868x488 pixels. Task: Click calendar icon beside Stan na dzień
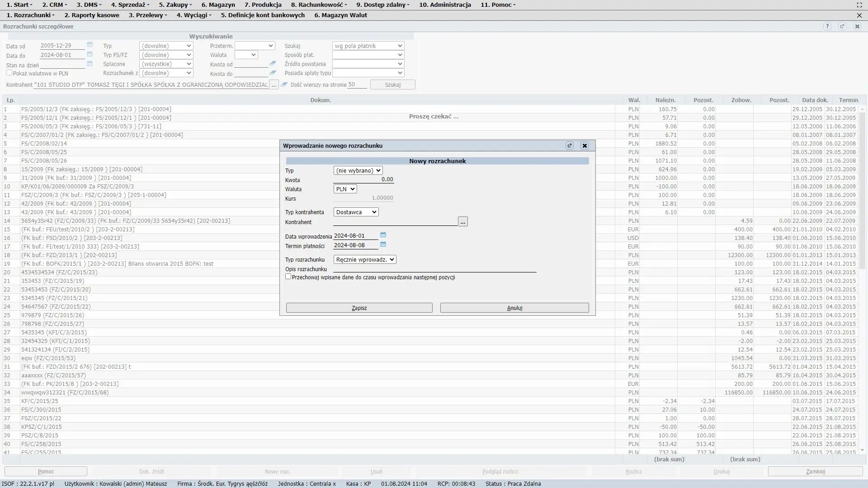pyautogui.click(x=90, y=64)
